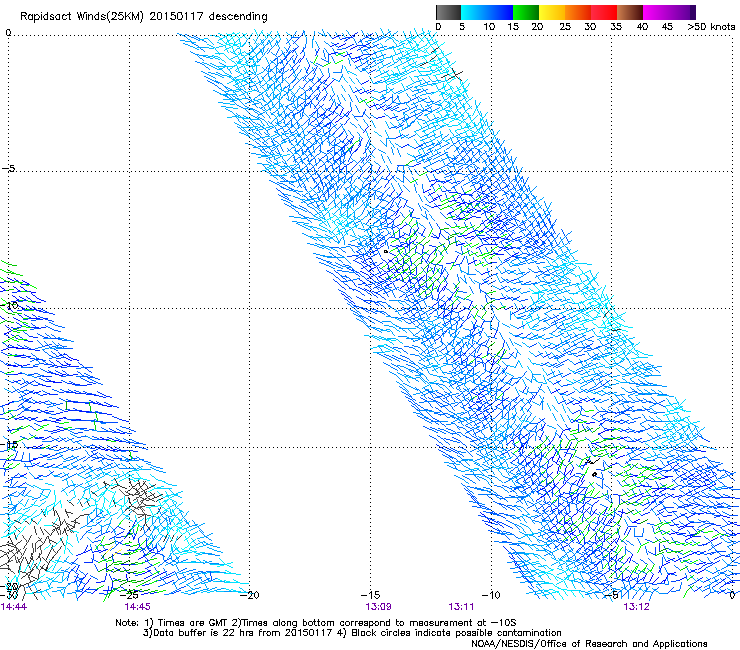Image resolution: width=740 pixels, height=650 pixels.
Task: Click the NOAA/NESDIS credit line
Action: click(x=589, y=643)
